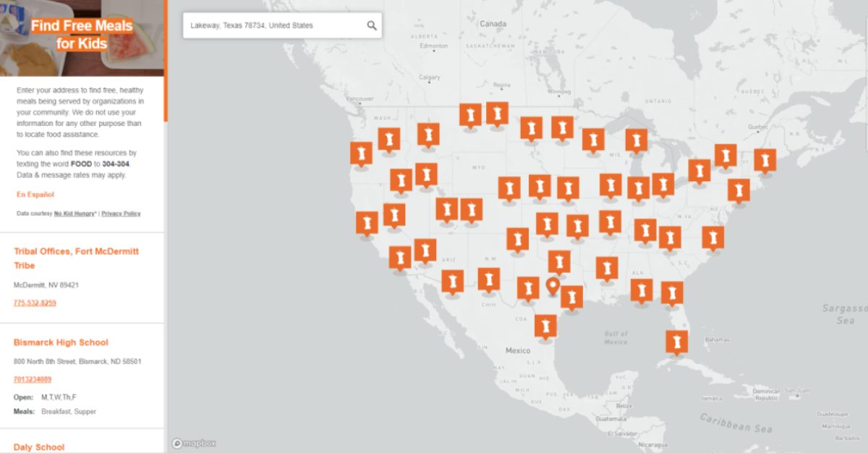Select the easternmost meal marker near Maine

[765, 160]
